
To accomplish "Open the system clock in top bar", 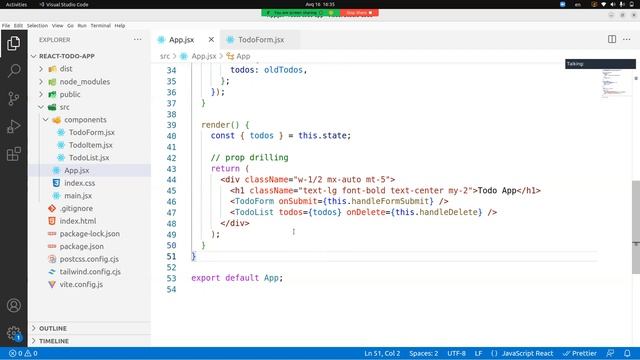I will click(x=320, y=4).
